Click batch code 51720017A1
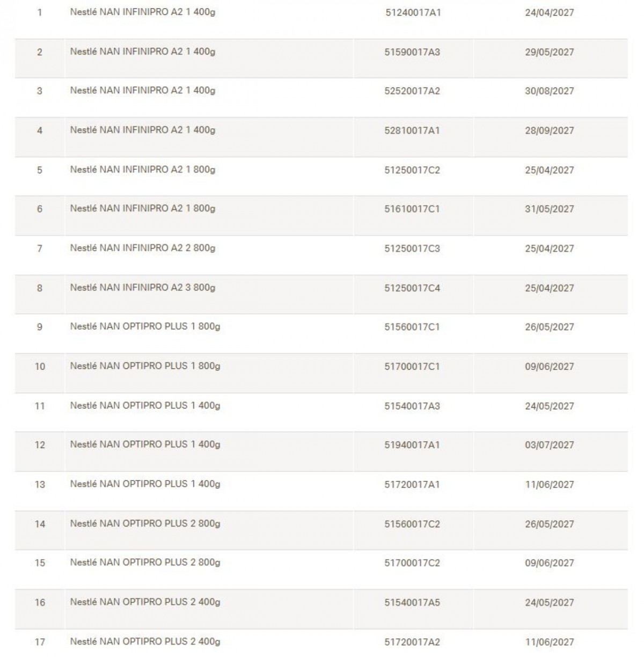Viewport: 644px width, 657px height. [x=412, y=484]
